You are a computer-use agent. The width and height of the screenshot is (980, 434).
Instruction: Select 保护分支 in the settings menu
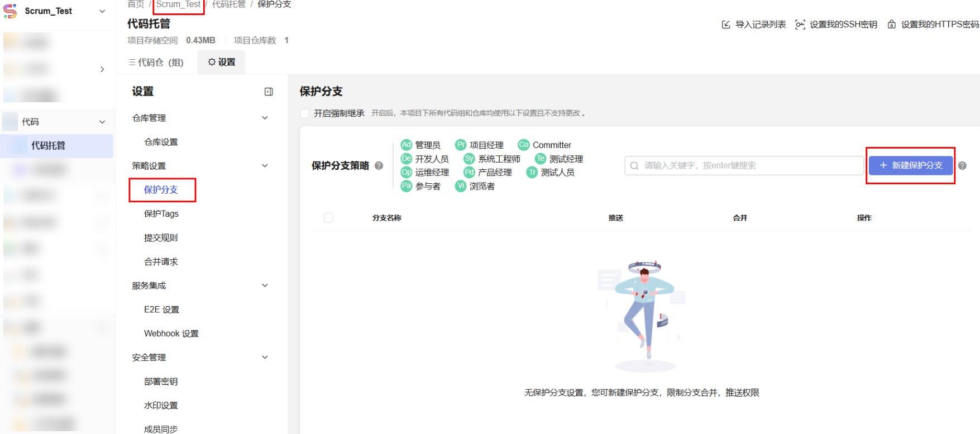click(x=161, y=190)
